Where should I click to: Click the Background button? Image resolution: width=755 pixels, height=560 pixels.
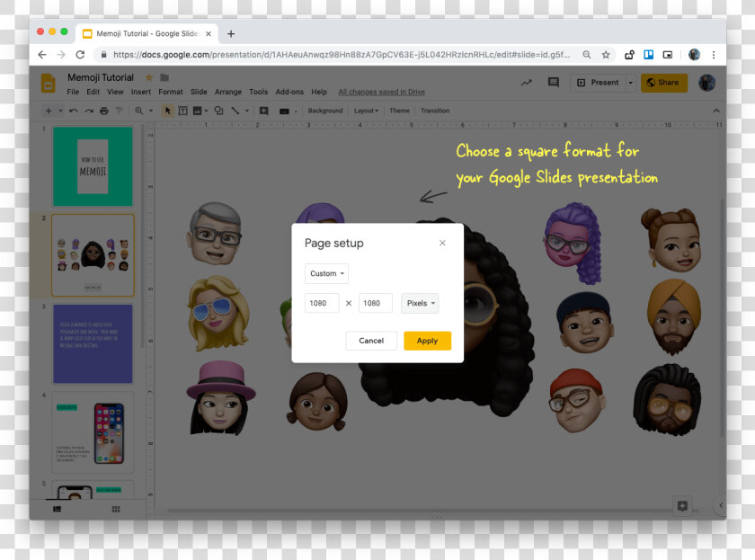325,111
